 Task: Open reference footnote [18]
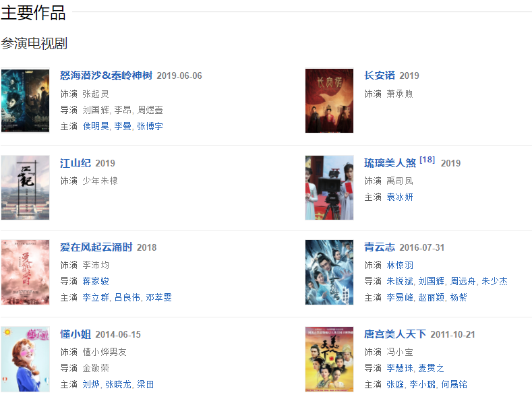click(427, 160)
